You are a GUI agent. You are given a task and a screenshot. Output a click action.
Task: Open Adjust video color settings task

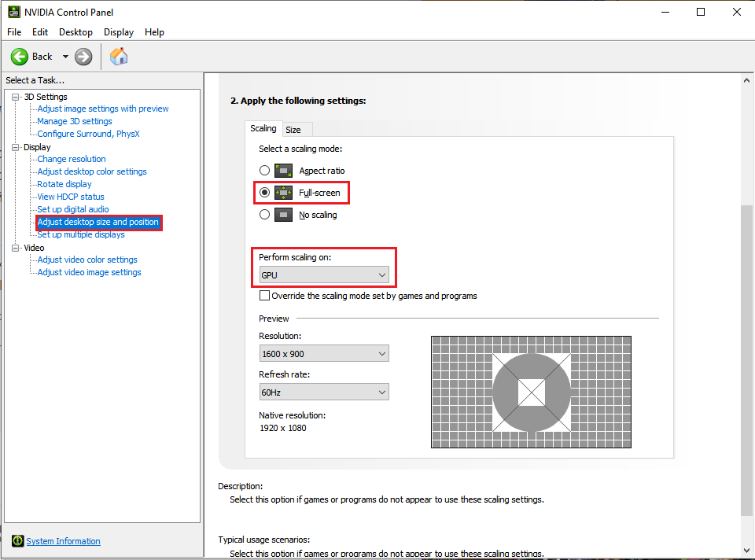pyautogui.click(x=87, y=260)
